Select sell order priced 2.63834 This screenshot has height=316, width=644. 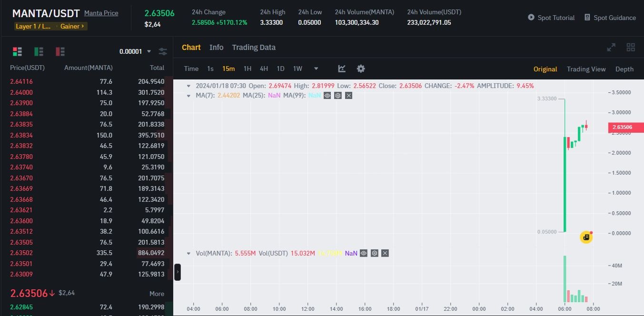pos(87,135)
